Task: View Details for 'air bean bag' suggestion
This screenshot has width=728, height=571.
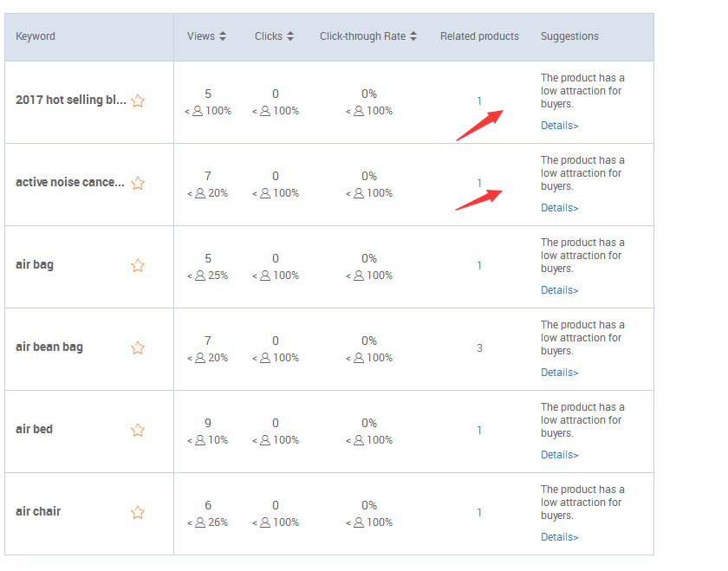Action: point(560,373)
